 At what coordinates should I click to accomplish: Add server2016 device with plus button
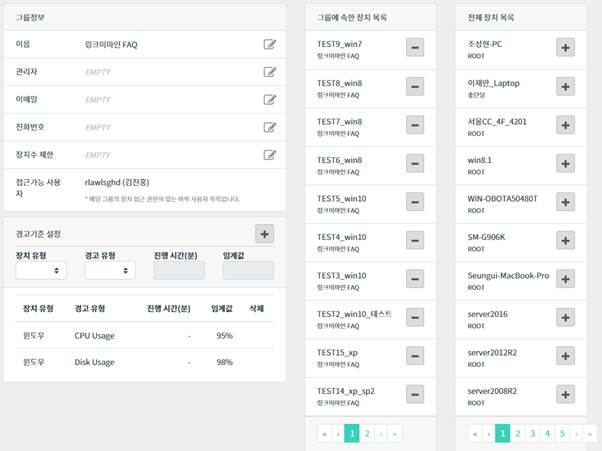point(564,317)
